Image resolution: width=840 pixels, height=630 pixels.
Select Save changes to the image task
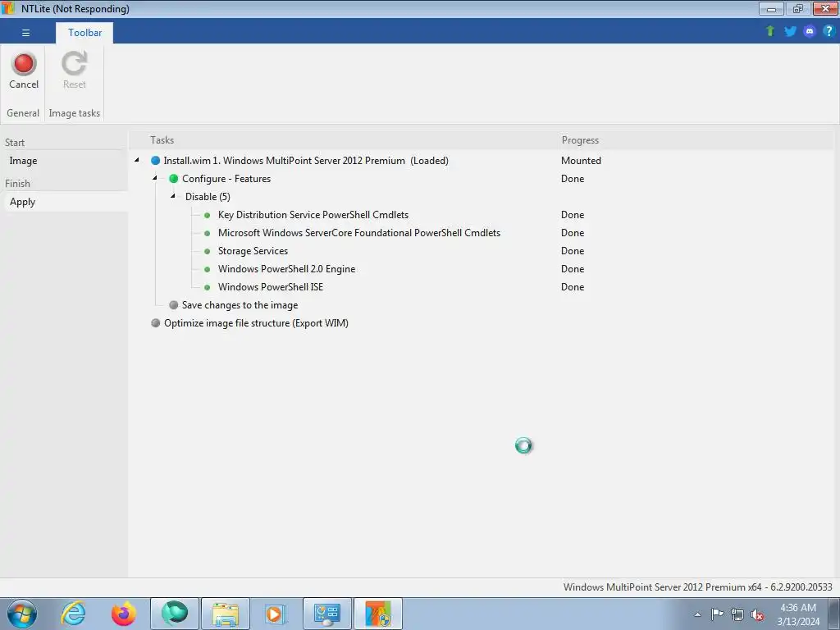coord(240,305)
